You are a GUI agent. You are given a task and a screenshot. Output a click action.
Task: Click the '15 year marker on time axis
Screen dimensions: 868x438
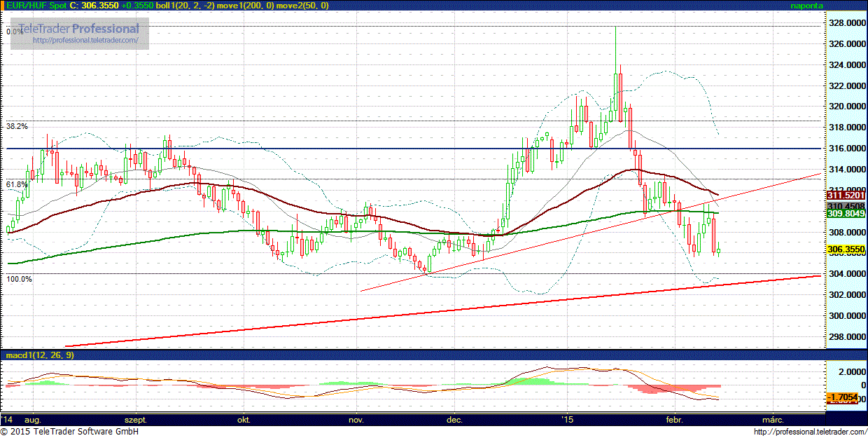tap(568, 420)
